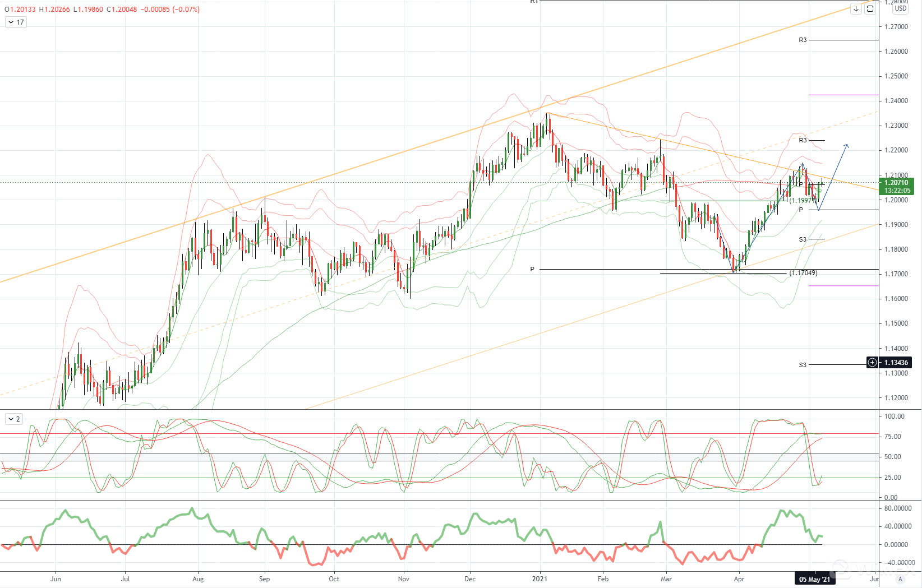Click the S3 pivot label near 1.13436
The width and height of the screenshot is (922, 588).
pos(803,365)
